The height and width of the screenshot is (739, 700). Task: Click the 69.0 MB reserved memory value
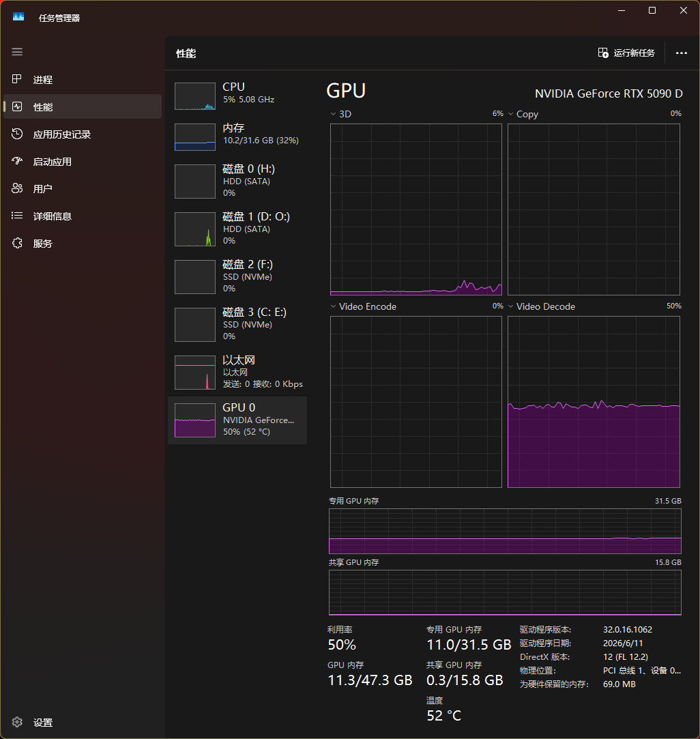tap(619, 684)
